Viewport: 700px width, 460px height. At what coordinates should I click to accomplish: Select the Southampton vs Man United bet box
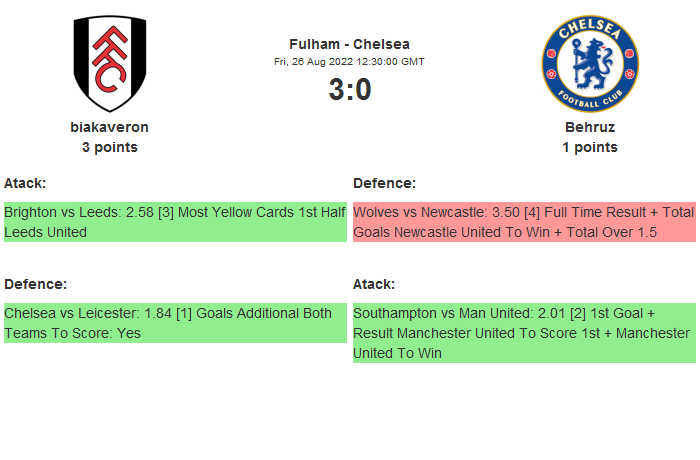pyautogui.click(x=524, y=333)
